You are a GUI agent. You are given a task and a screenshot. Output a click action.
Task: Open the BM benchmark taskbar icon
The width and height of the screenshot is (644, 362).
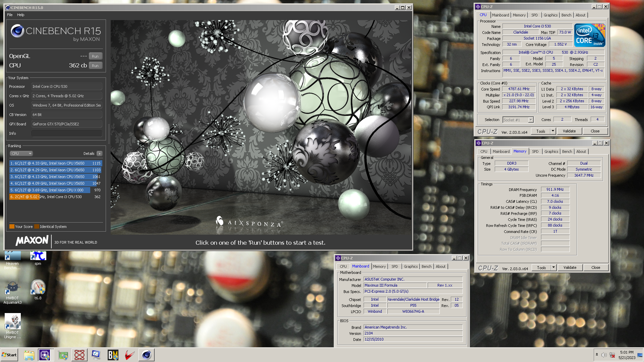[x=113, y=355]
